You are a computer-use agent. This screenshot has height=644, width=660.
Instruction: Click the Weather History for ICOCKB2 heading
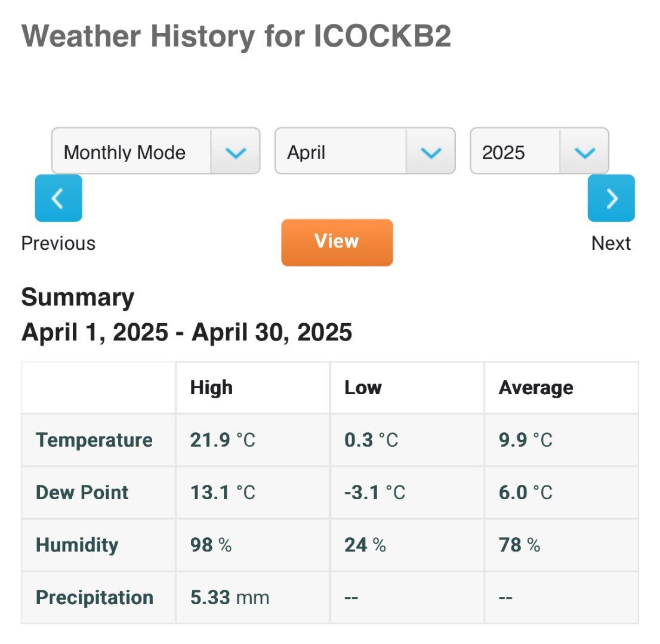236,36
